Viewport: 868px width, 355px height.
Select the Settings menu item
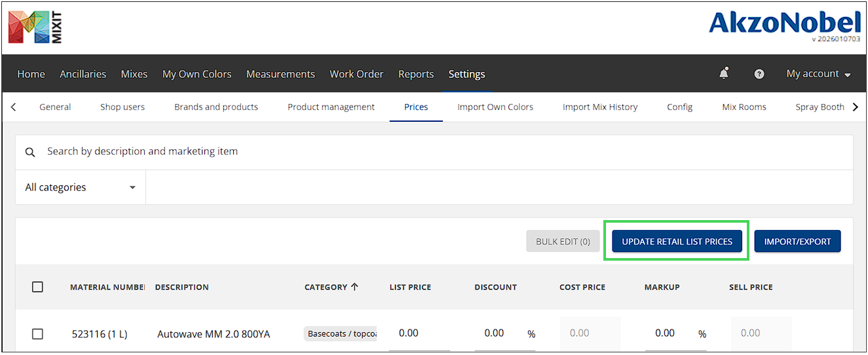click(x=466, y=74)
